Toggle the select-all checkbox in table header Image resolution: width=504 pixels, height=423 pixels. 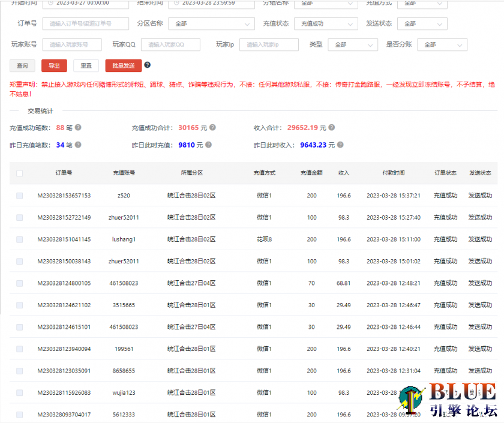pos(20,173)
